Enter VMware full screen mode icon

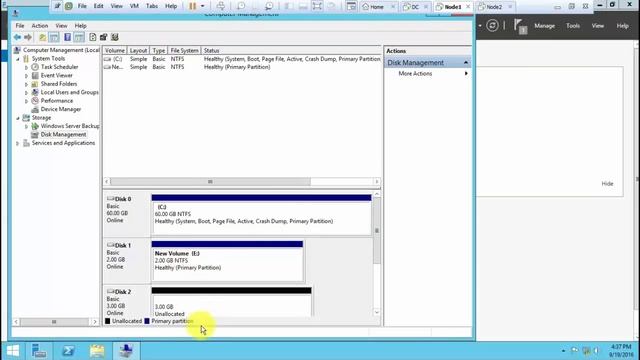[317, 6]
